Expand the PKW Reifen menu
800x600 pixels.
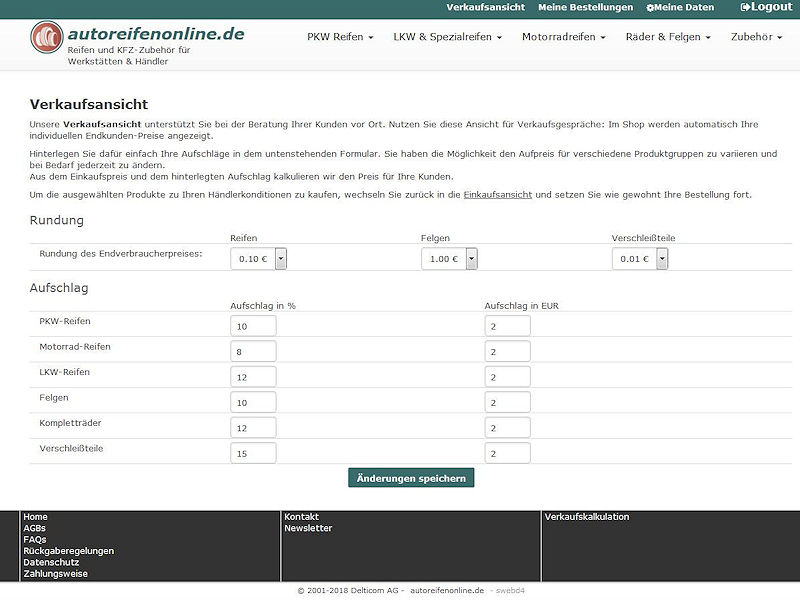click(x=340, y=37)
